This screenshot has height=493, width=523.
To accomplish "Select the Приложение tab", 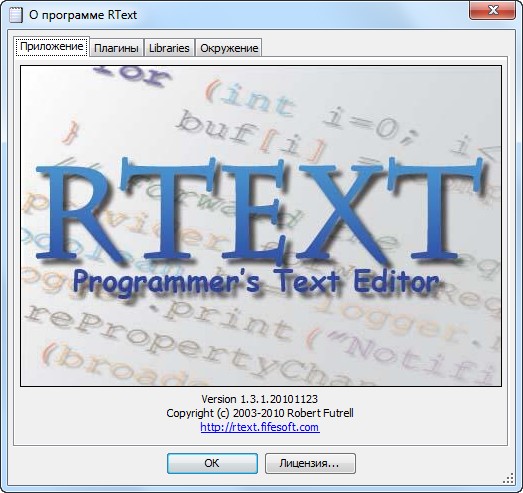I will 52,46.
